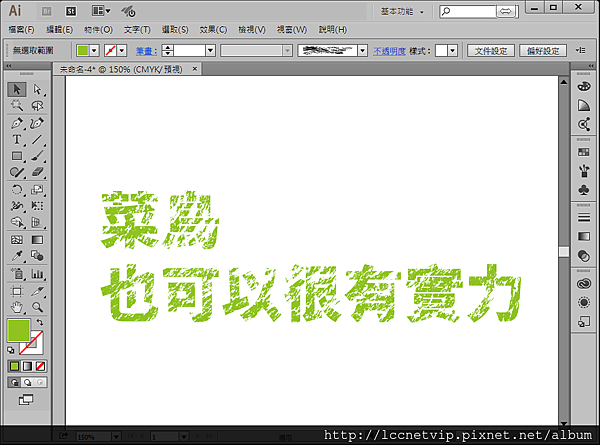Open control bar options menu icon
This screenshot has height=445, width=600.
pyautogui.click(x=580, y=50)
